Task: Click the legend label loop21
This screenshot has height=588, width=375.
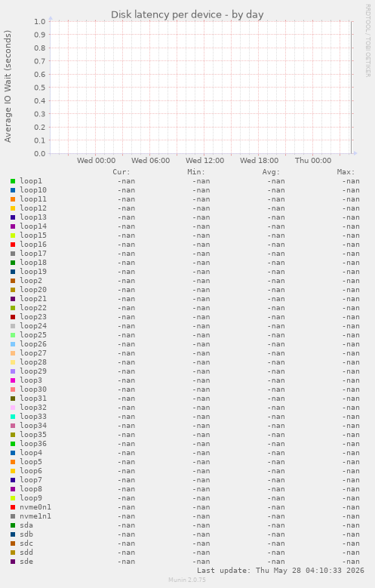Action: point(33,298)
